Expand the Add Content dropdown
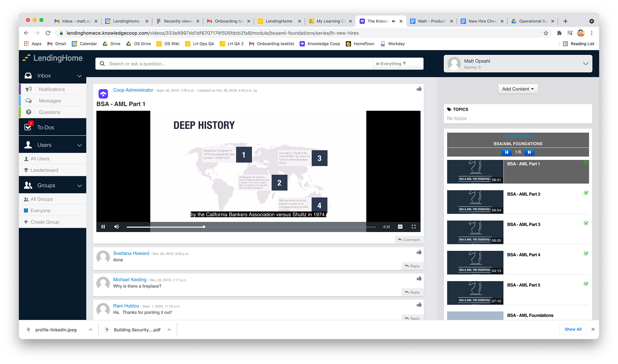The height and width of the screenshot is (364, 618). point(518,89)
